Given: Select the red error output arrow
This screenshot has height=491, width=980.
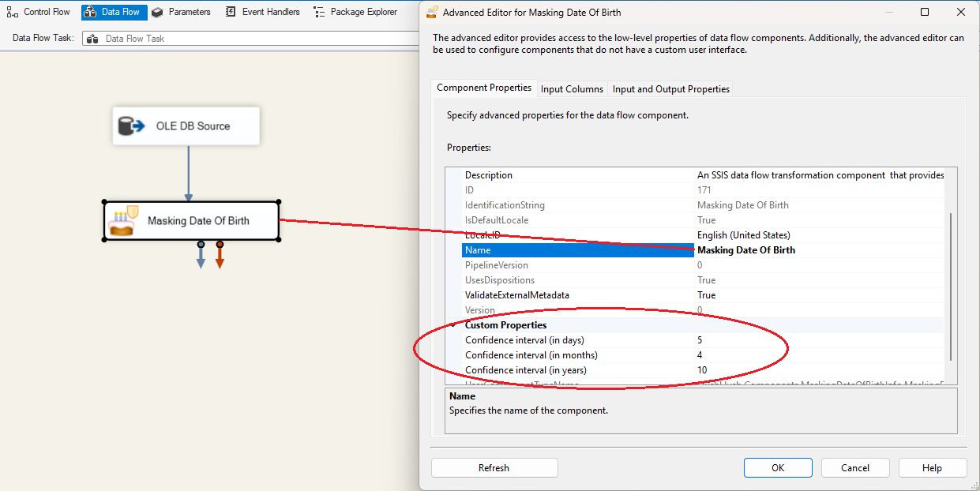Looking at the screenshot, I should tap(220, 258).
